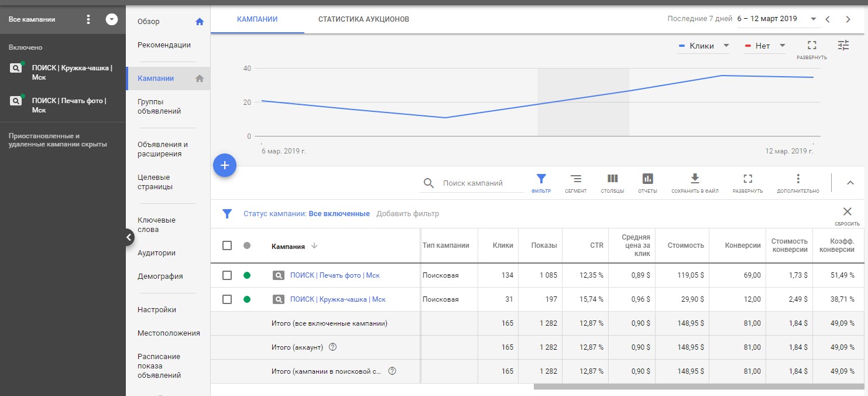Screen dimensions: 868x396
Task: Open the Фильтр funnel icon in toolbar
Action: [541, 179]
